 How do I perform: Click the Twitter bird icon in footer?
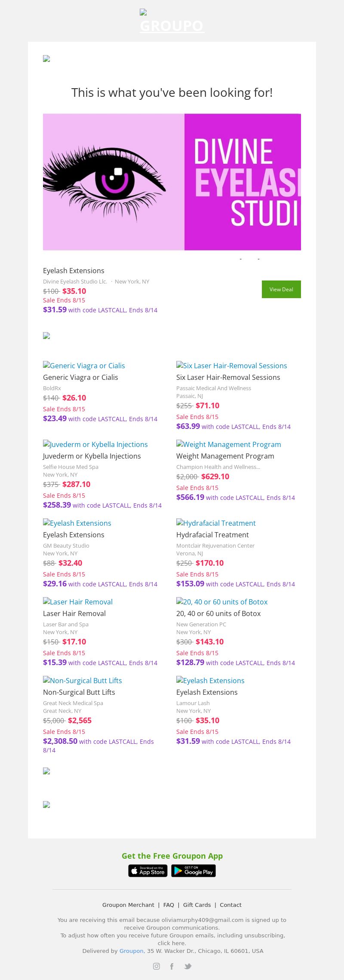(188, 966)
